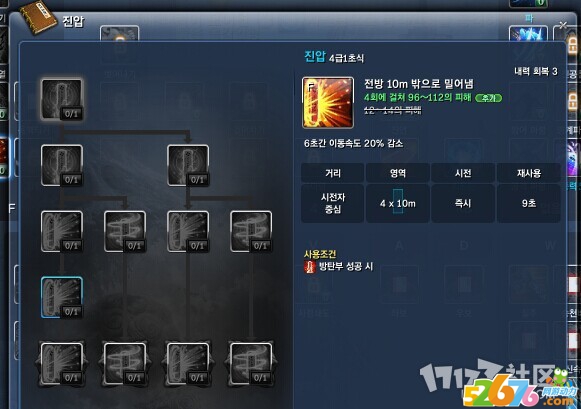Click the 영역 column header

click(398, 173)
